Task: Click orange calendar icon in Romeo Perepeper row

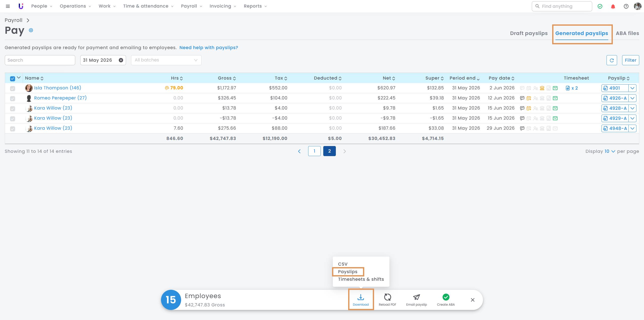Action: 529,98
